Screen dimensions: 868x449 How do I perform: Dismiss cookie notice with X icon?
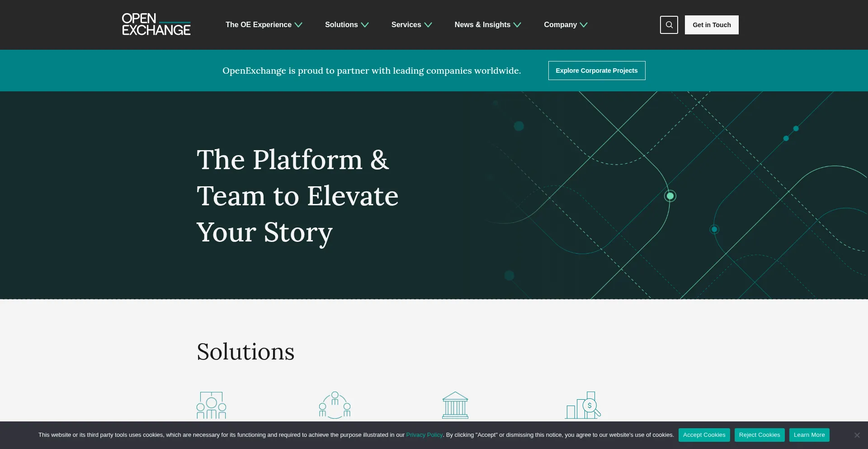coord(857,435)
